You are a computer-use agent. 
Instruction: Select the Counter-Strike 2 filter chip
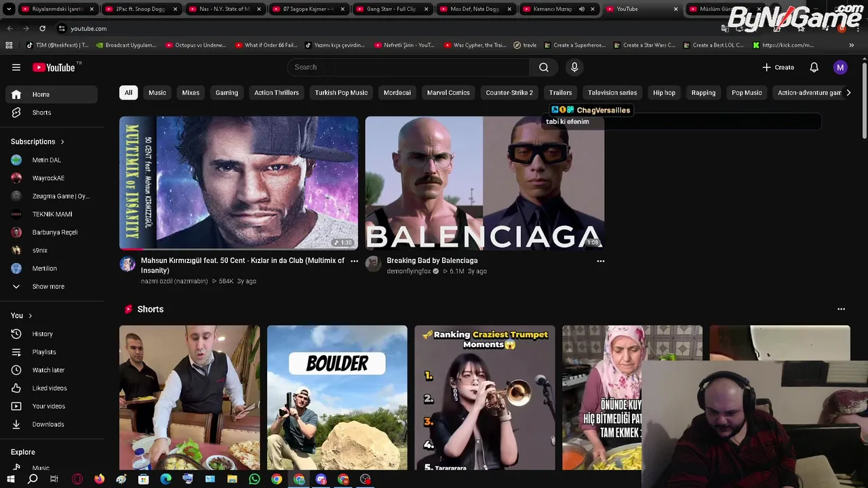pos(509,92)
